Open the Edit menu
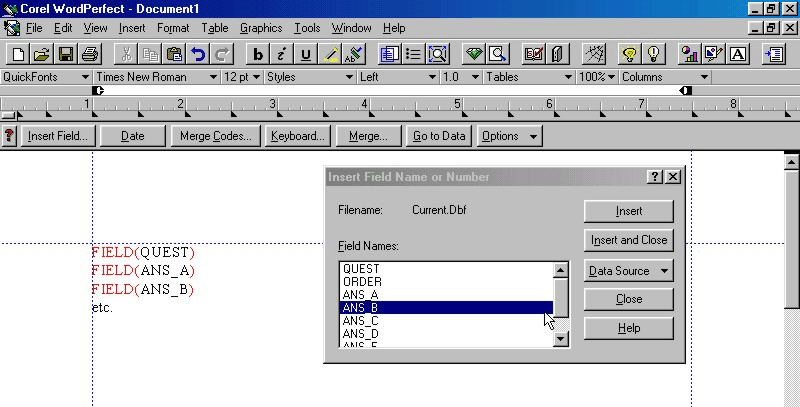This screenshot has height=407, width=800. tap(63, 28)
